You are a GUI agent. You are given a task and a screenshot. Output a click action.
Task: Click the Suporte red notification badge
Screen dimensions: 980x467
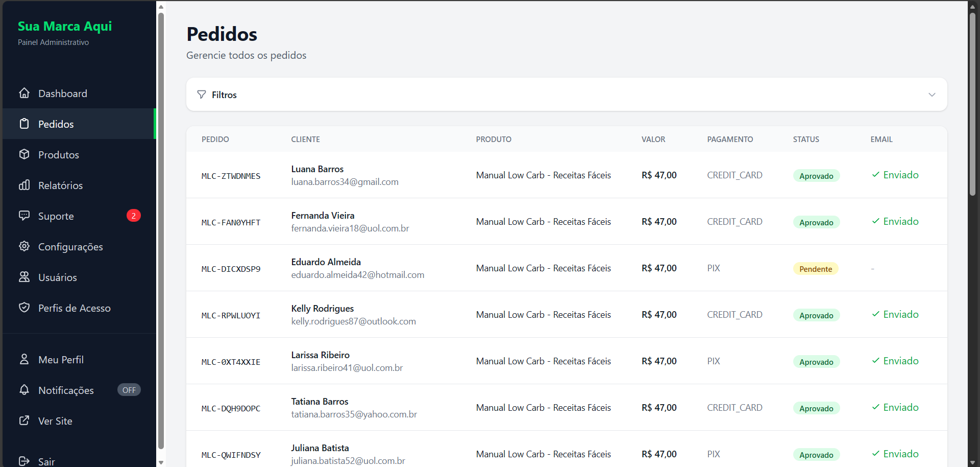133,216
